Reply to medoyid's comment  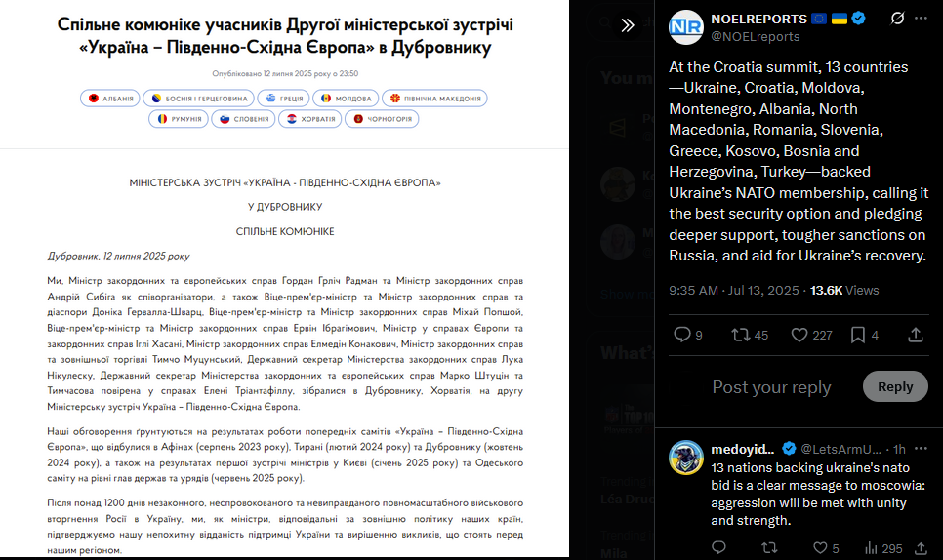[718, 547]
